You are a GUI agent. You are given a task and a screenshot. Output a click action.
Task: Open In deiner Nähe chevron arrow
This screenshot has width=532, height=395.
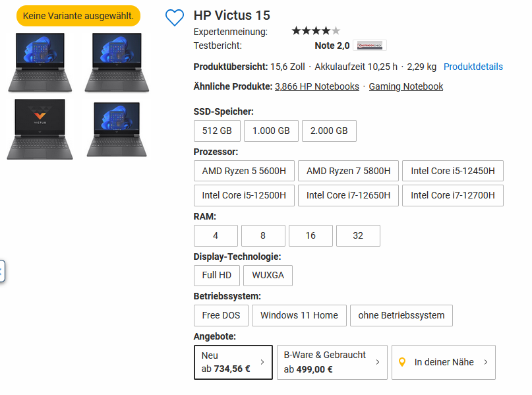pos(486,362)
